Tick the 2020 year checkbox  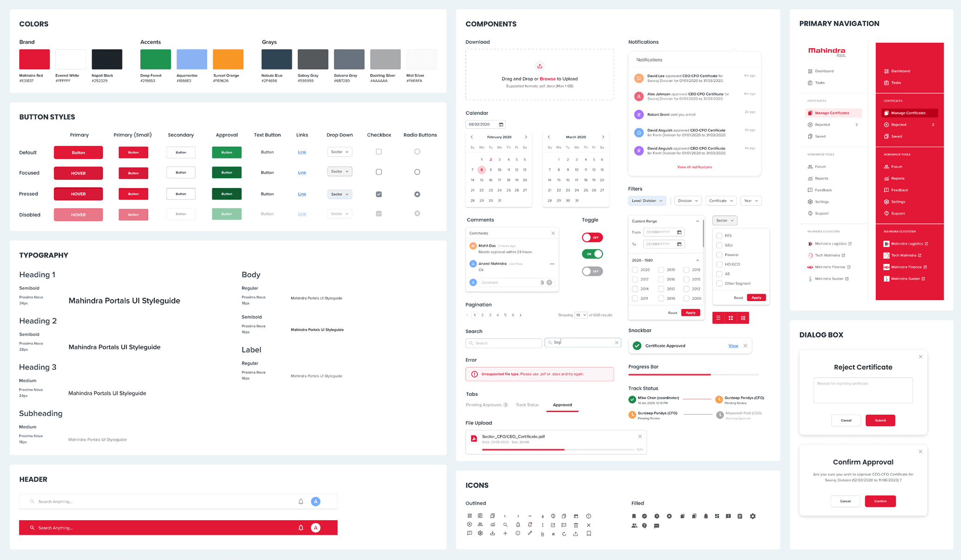pyautogui.click(x=635, y=270)
